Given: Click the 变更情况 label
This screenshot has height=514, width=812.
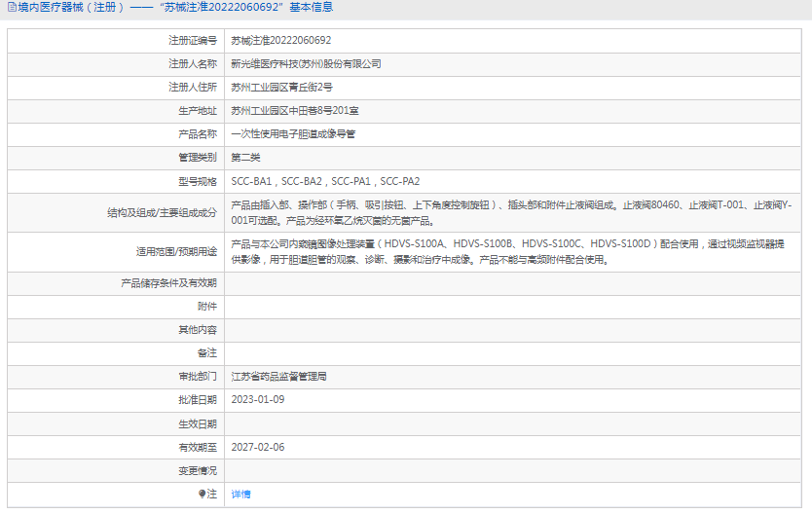Looking at the screenshot, I should tap(198, 471).
